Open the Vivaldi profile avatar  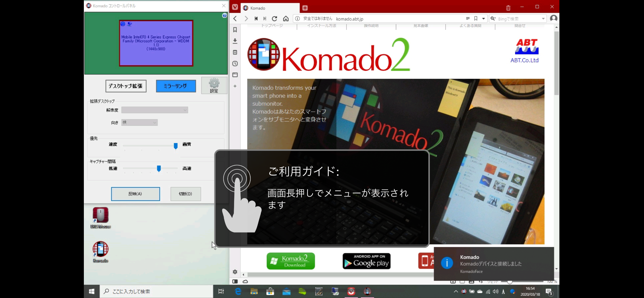coord(553,18)
